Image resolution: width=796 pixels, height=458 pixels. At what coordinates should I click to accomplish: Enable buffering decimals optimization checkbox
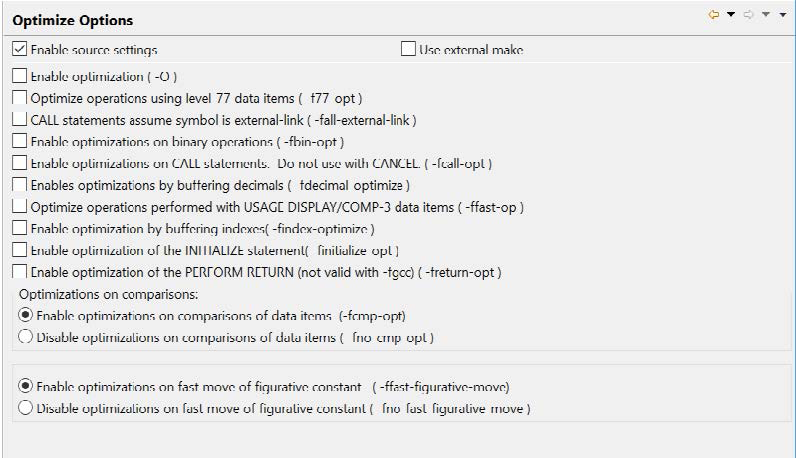[20, 185]
